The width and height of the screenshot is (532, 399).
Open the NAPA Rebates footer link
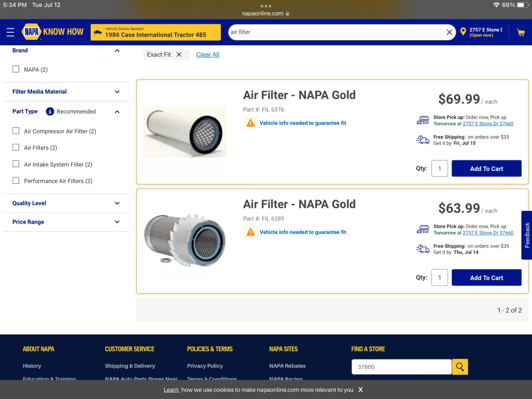point(287,366)
